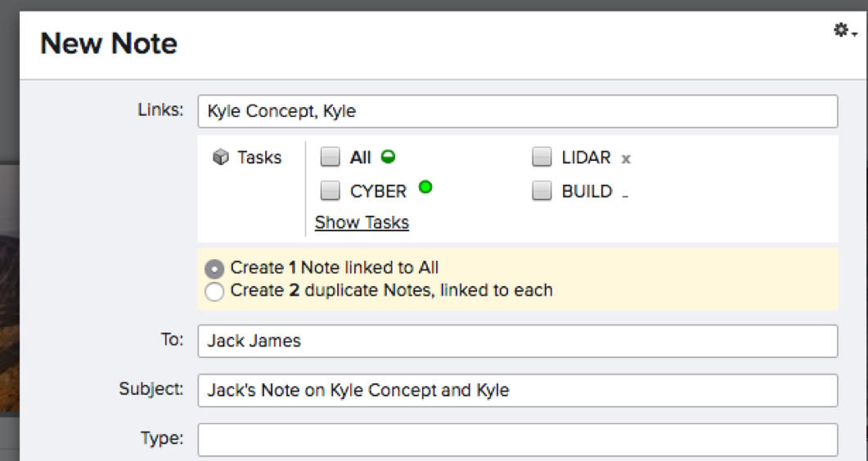Choose Create 2 duplicate Notes option
868x461 pixels.
coord(214,291)
